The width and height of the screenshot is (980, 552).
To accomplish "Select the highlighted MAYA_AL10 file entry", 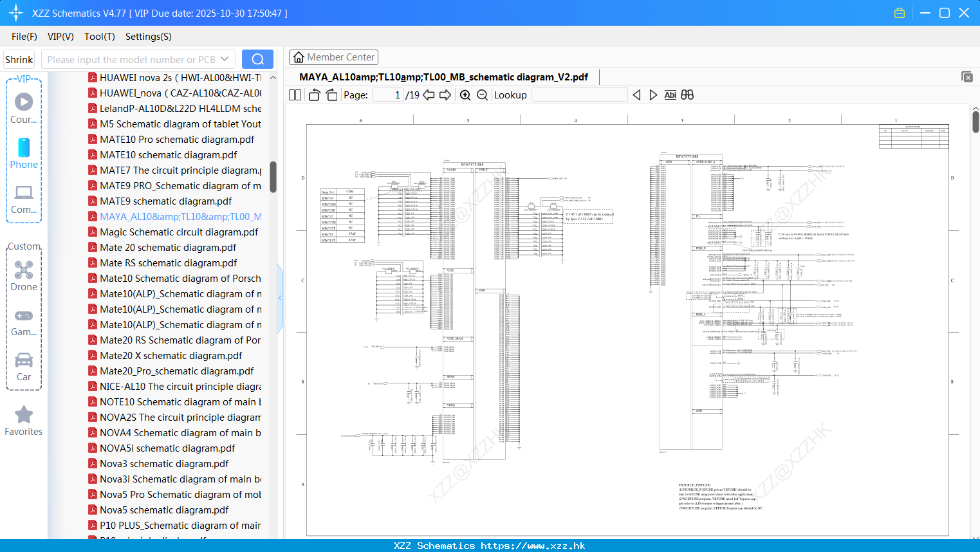I will click(174, 216).
